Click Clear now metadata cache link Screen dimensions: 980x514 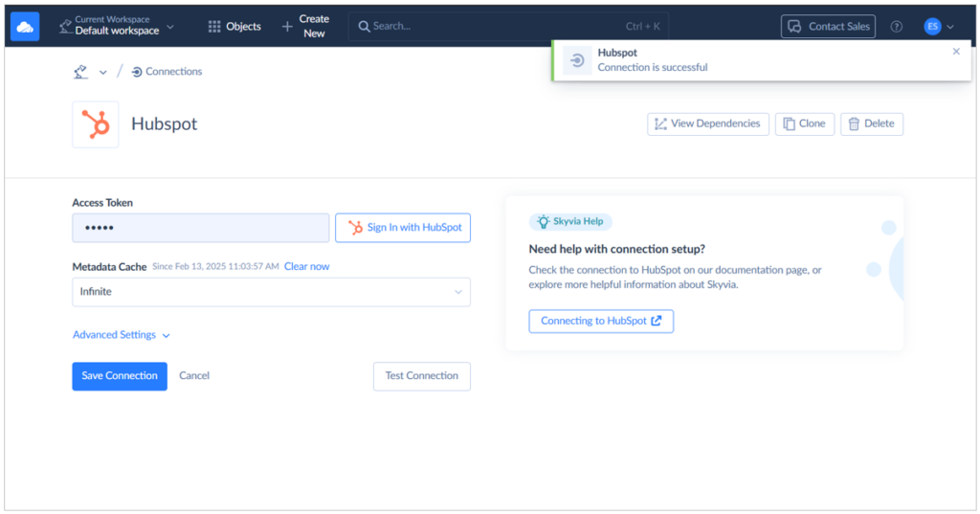(306, 266)
